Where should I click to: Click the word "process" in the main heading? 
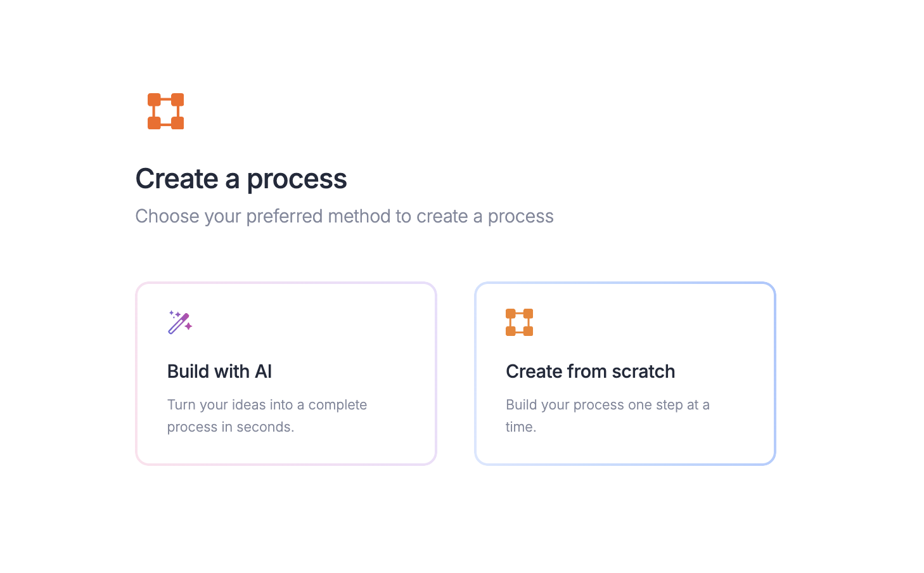click(x=297, y=179)
